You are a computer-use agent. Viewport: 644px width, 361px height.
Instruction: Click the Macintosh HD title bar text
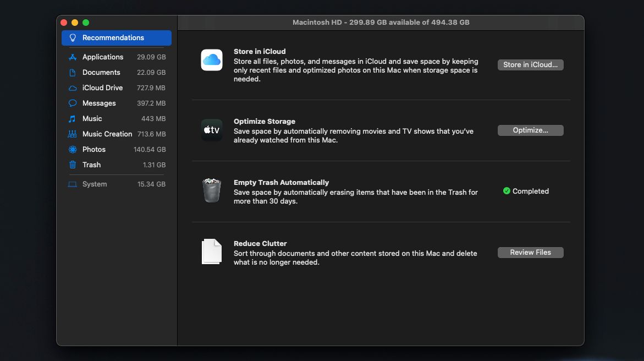click(x=381, y=23)
